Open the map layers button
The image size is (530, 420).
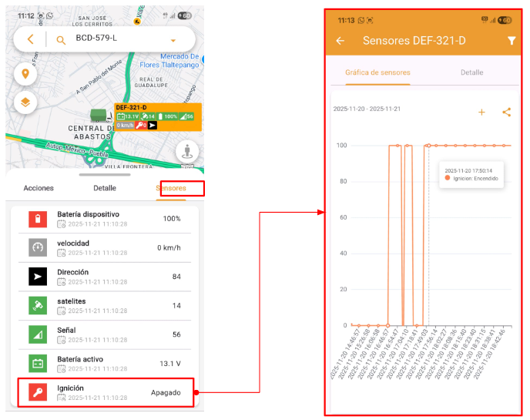point(25,102)
